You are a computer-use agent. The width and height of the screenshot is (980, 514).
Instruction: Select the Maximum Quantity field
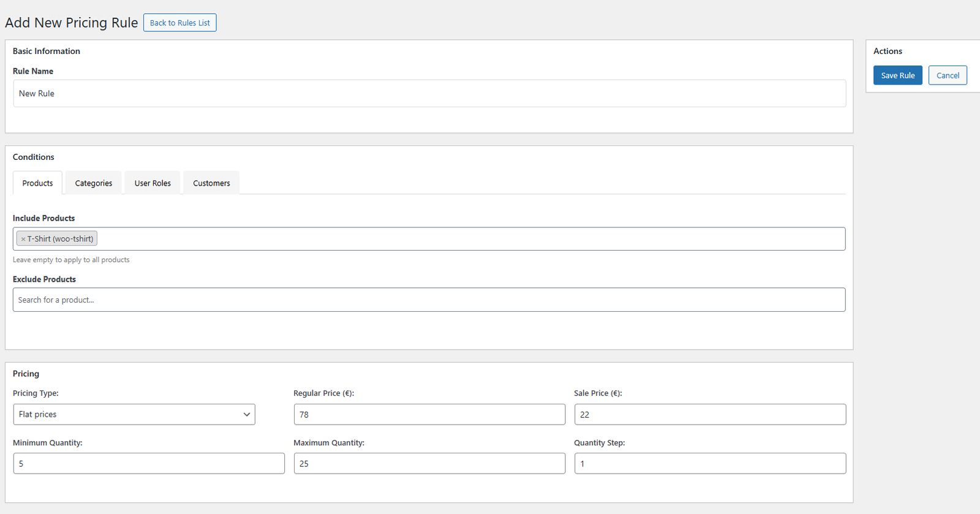click(x=429, y=463)
